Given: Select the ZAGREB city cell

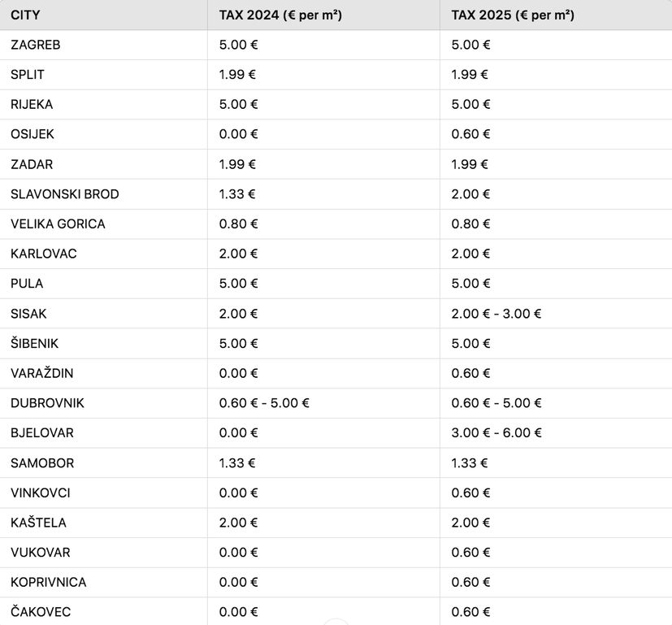Looking at the screenshot, I should coord(36,45).
